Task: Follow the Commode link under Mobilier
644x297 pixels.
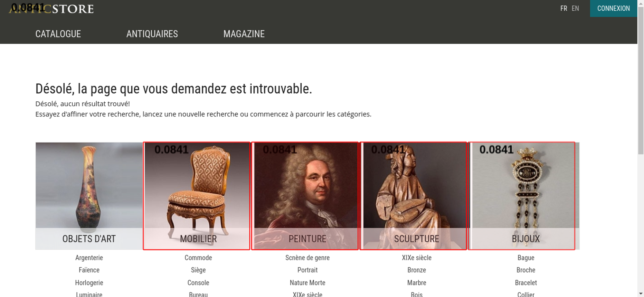Action: point(198,258)
